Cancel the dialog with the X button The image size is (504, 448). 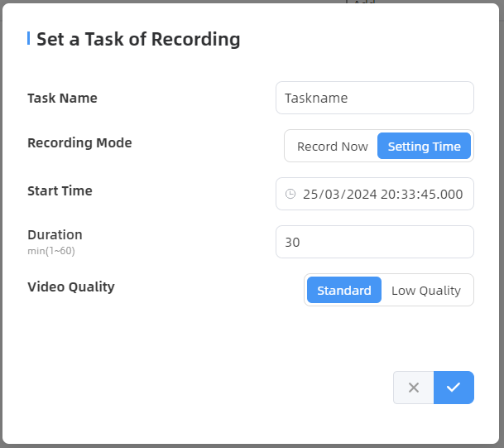tap(414, 388)
